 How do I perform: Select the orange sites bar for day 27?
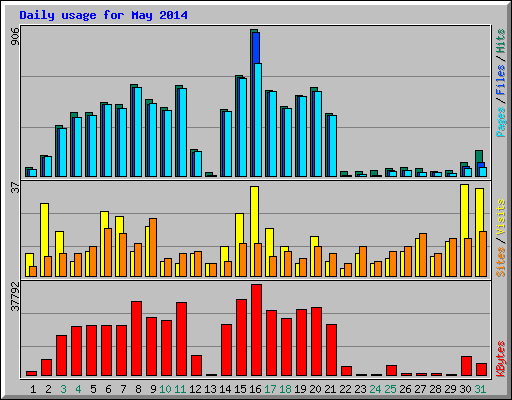click(x=423, y=255)
